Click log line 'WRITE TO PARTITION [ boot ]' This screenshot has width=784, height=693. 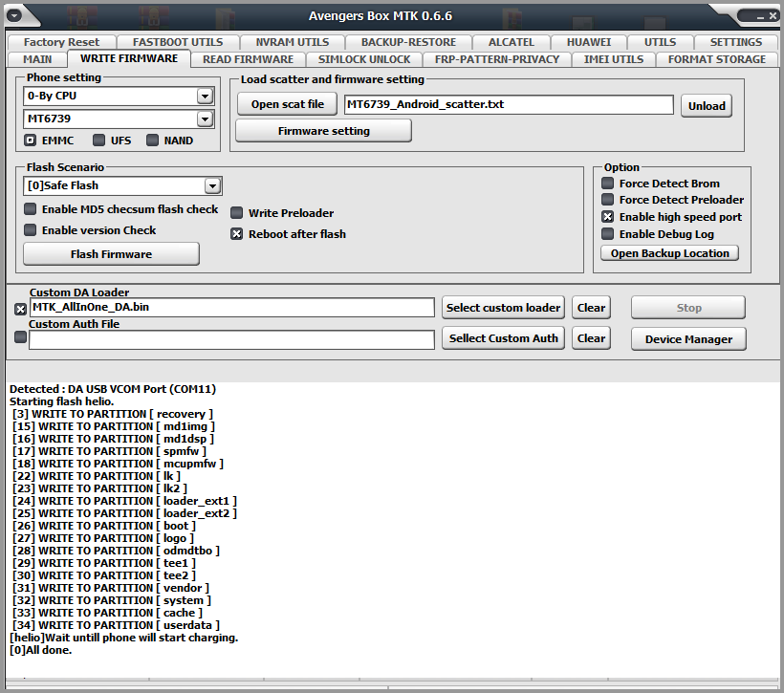click(117, 526)
